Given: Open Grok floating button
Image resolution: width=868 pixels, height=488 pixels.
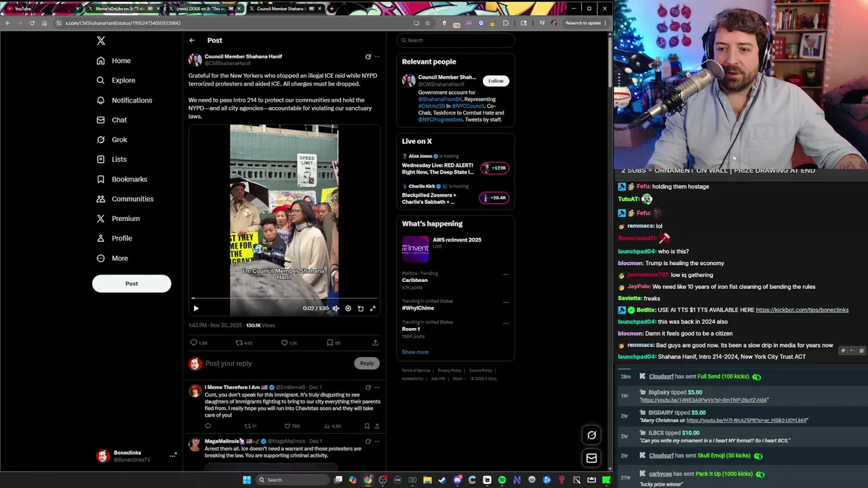Looking at the screenshot, I should pos(591,435).
